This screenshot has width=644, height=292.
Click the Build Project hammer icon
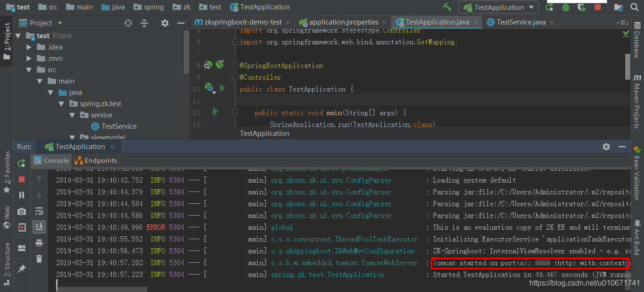coord(447,7)
